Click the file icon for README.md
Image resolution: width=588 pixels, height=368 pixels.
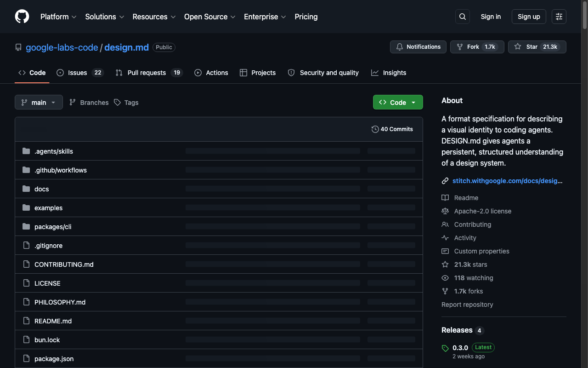[x=26, y=321]
